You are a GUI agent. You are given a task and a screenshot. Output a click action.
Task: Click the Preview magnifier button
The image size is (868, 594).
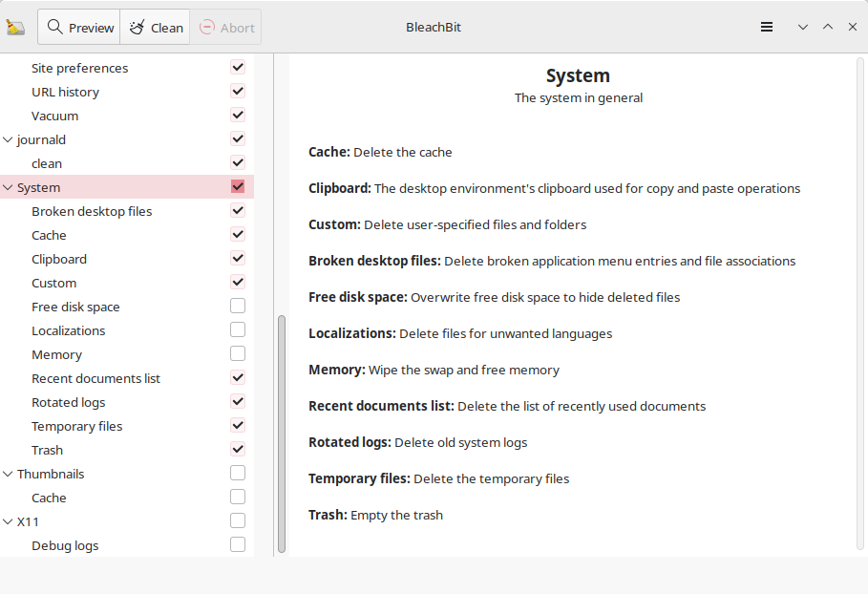(79, 27)
